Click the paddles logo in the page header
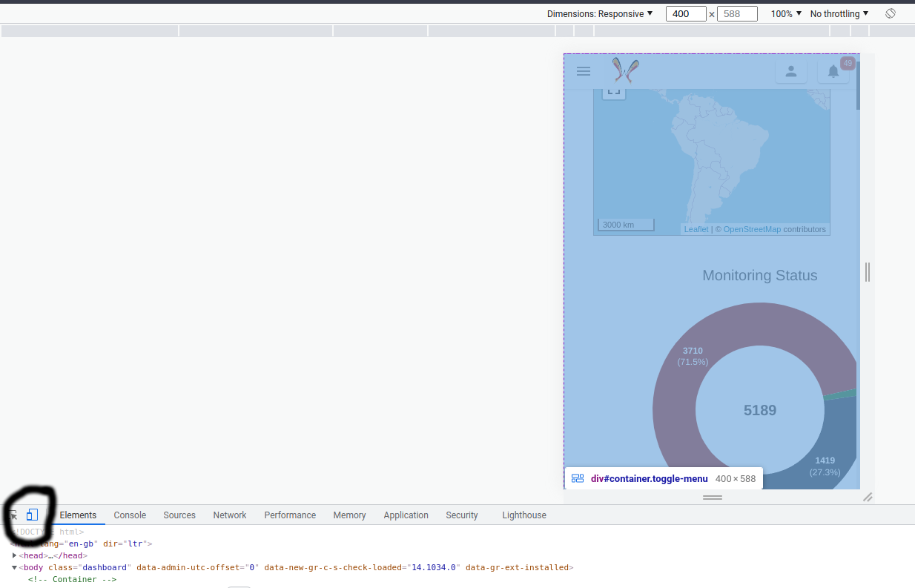The image size is (915, 588). (625, 70)
